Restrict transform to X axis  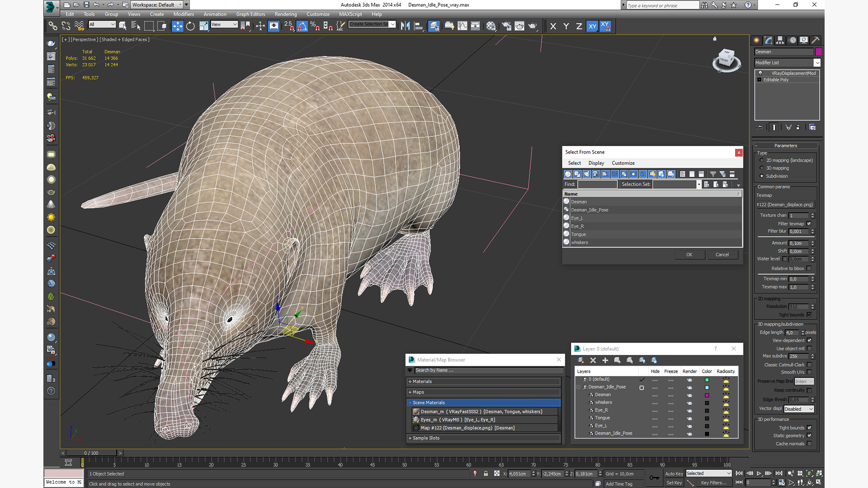point(553,26)
